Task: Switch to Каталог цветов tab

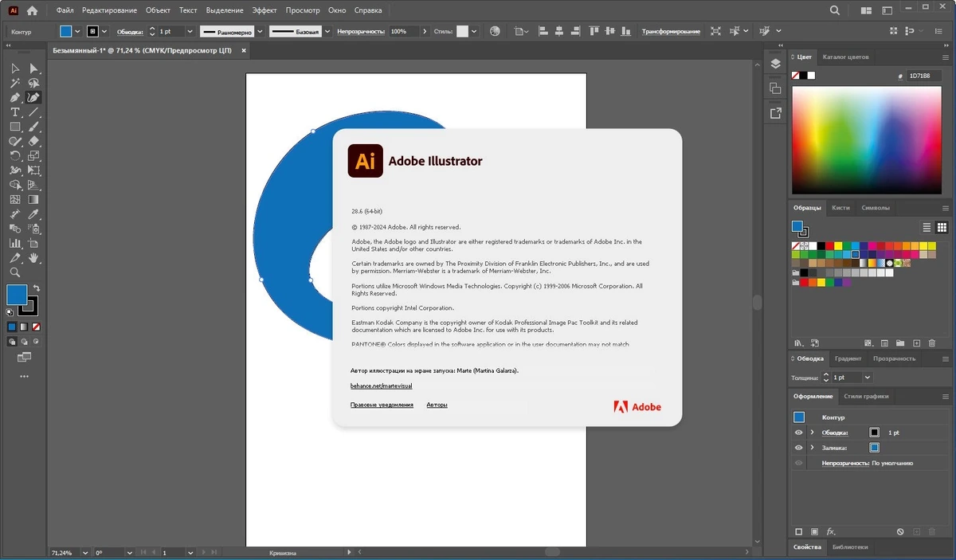Action: coord(846,57)
